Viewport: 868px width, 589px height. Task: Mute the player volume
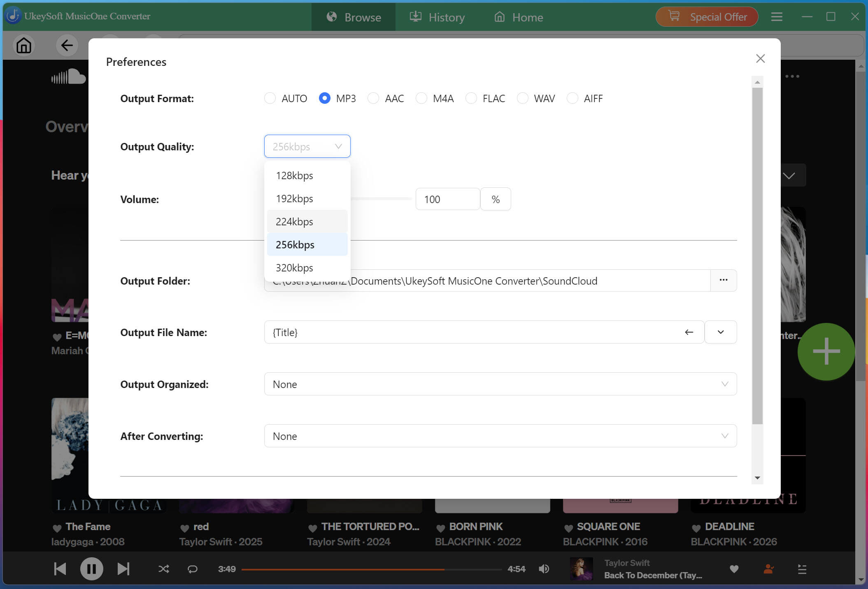544,569
